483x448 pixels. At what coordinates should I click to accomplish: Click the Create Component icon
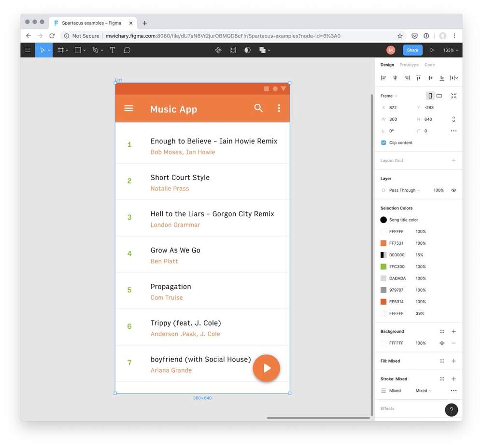pyautogui.click(x=218, y=50)
